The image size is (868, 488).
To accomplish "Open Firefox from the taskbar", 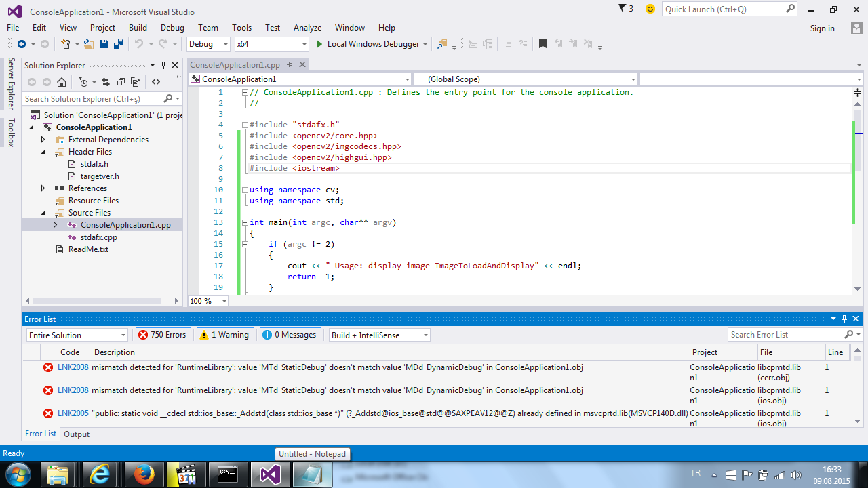I will [x=144, y=474].
